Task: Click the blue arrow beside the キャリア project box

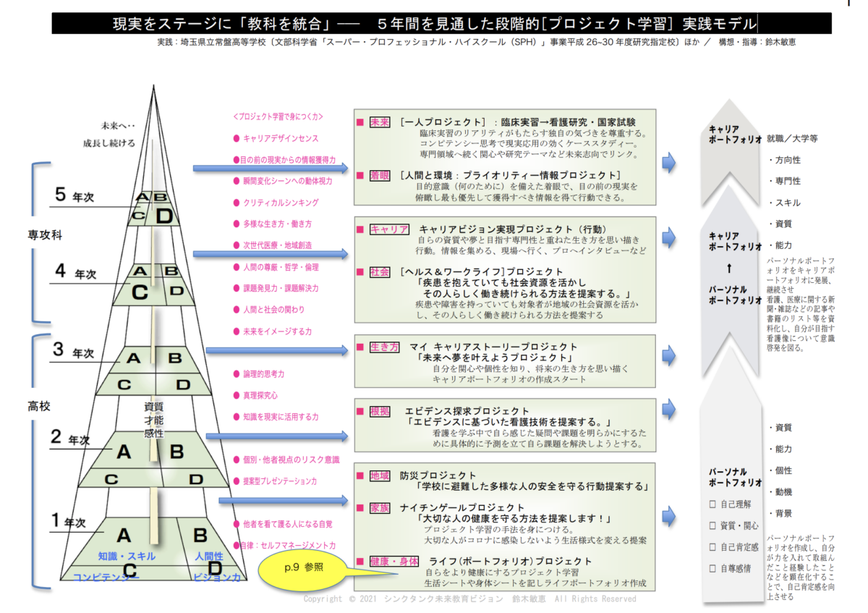Action: [668, 237]
